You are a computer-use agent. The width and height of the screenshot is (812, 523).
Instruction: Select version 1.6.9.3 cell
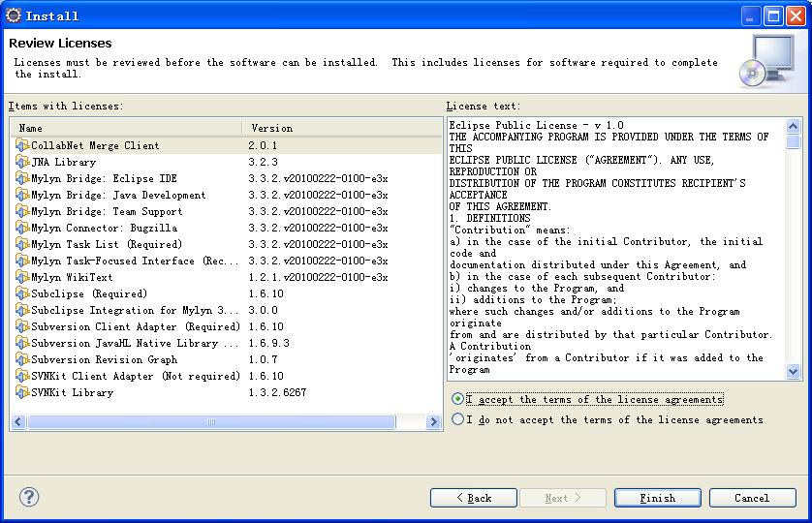(x=268, y=343)
